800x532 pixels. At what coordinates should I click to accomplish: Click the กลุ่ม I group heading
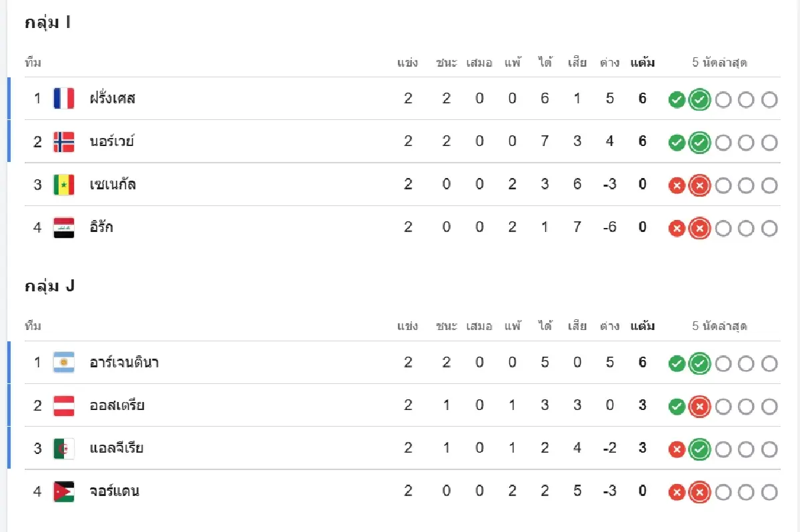tap(48, 23)
